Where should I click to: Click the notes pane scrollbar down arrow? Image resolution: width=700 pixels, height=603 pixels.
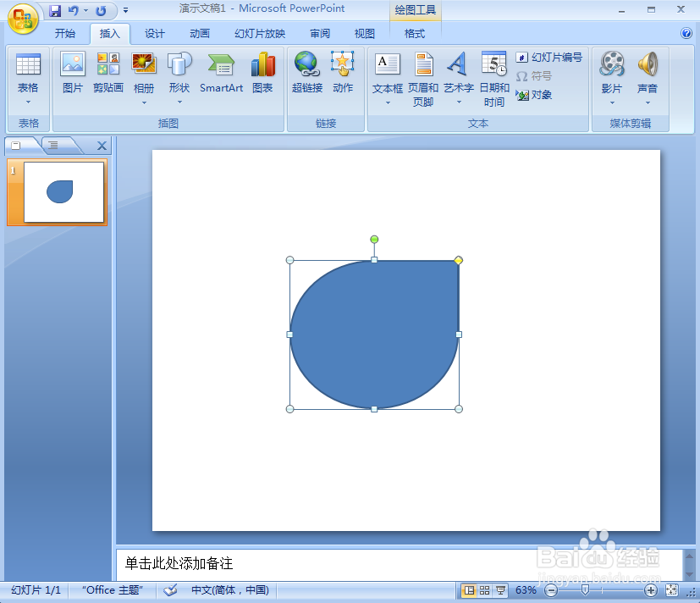click(x=689, y=574)
